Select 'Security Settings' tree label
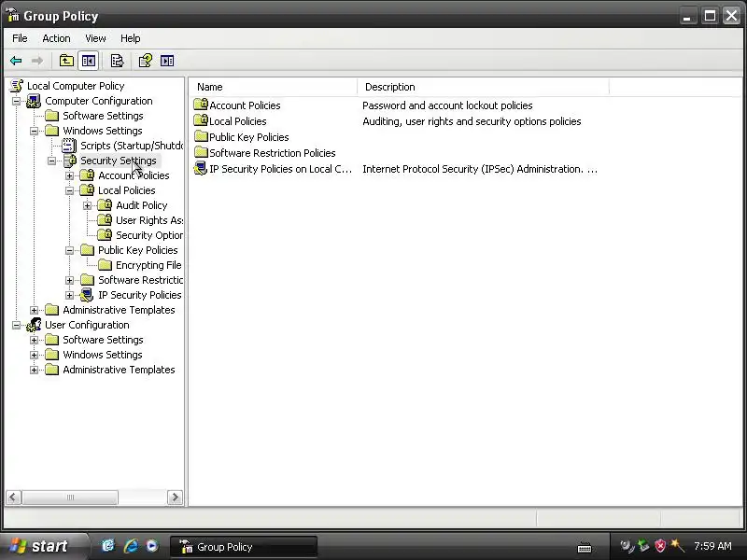This screenshot has height=560, width=747. pyautogui.click(x=119, y=161)
